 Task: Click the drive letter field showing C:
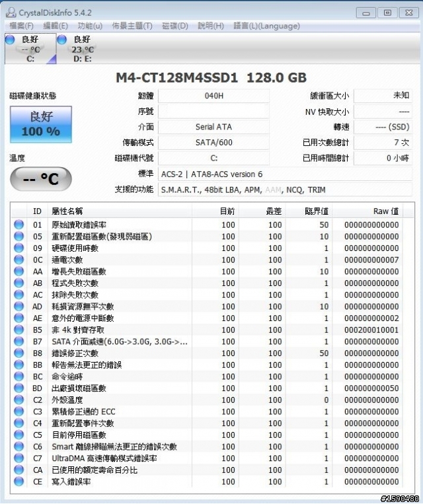[213, 158]
